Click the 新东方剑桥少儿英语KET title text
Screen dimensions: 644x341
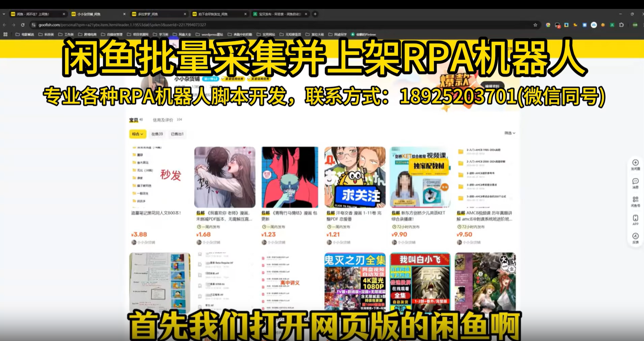419,216
